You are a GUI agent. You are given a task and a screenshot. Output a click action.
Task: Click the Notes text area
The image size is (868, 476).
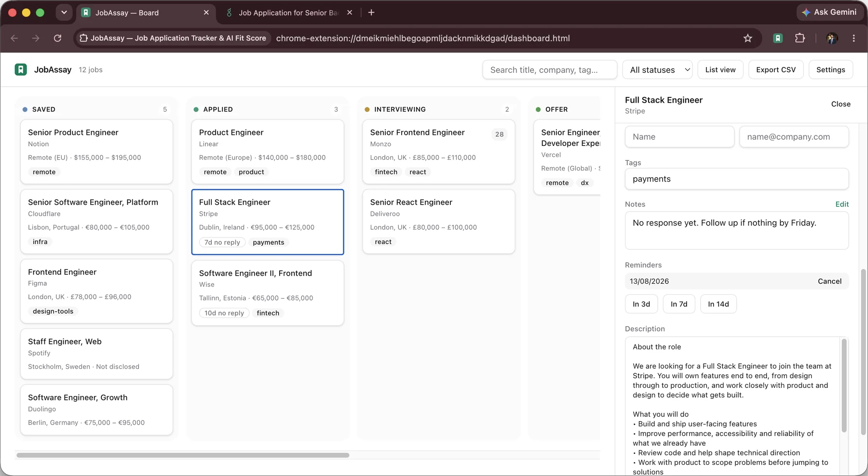pyautogui.click(x=737, y=231)
